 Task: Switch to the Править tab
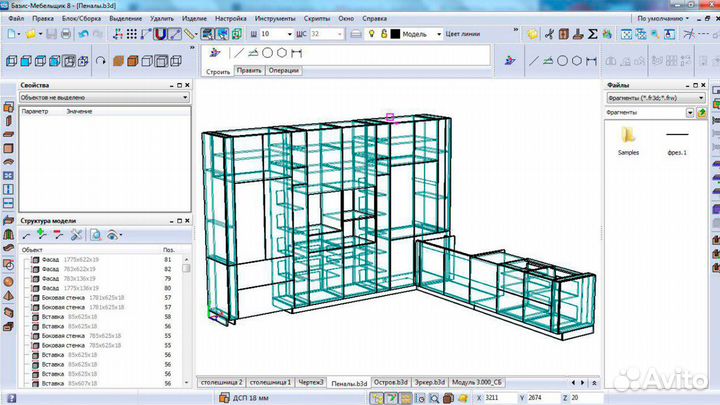click(248, 72)
